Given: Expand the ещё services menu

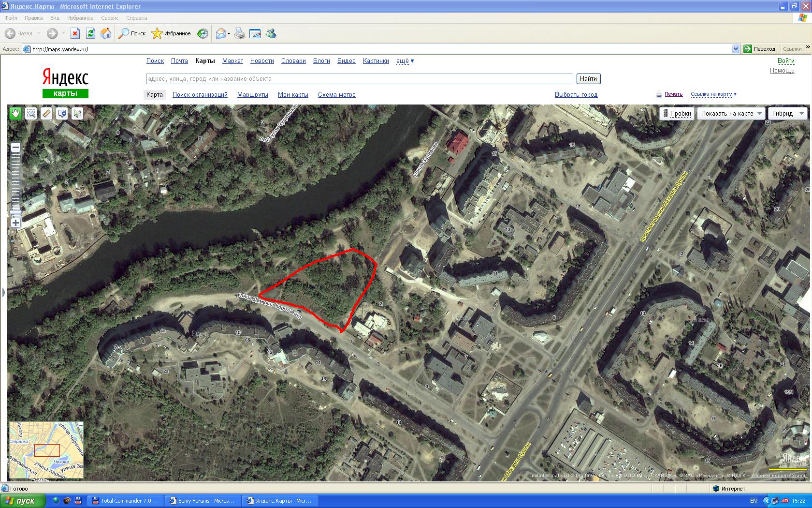Looking at the screenshot, I should pos(405,61).
